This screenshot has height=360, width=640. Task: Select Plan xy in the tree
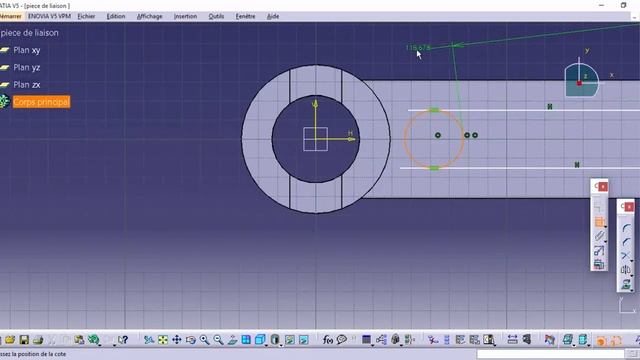pyautogui.click(x=27, y=50)
